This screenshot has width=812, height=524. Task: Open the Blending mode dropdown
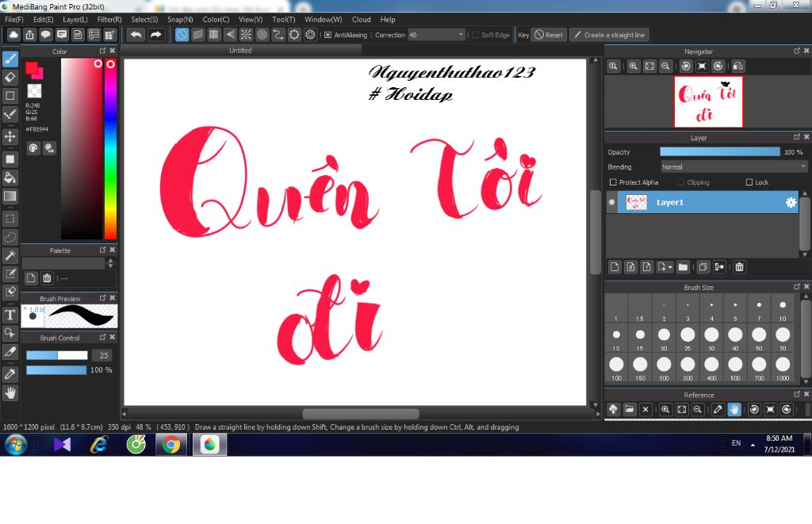(x=733, y=166)
